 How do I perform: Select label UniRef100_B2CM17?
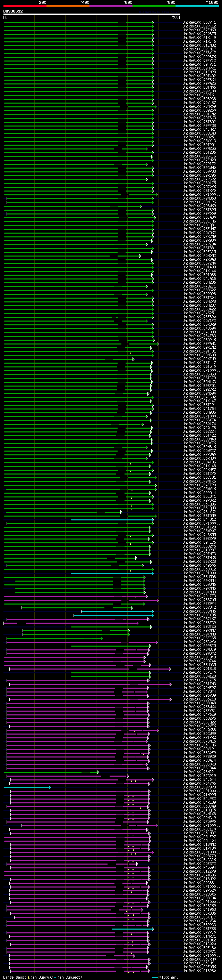click(199, 49)
